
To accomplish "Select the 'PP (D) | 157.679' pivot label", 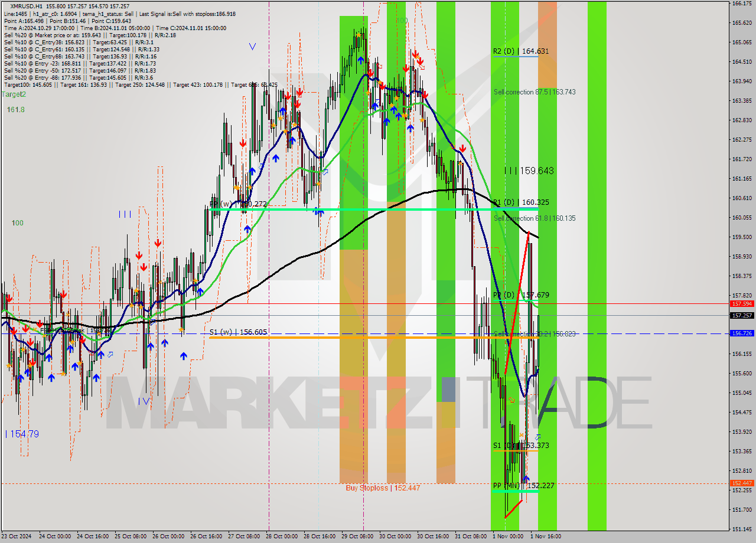I will coord(521,295).
